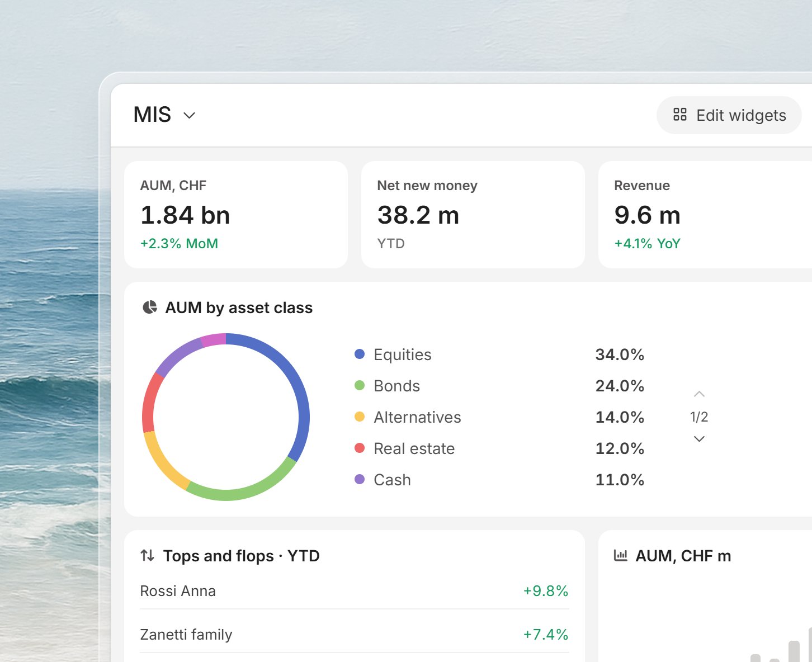Go to next legend page with down chevron
This screenshot has width=812, height=662.
699,439
